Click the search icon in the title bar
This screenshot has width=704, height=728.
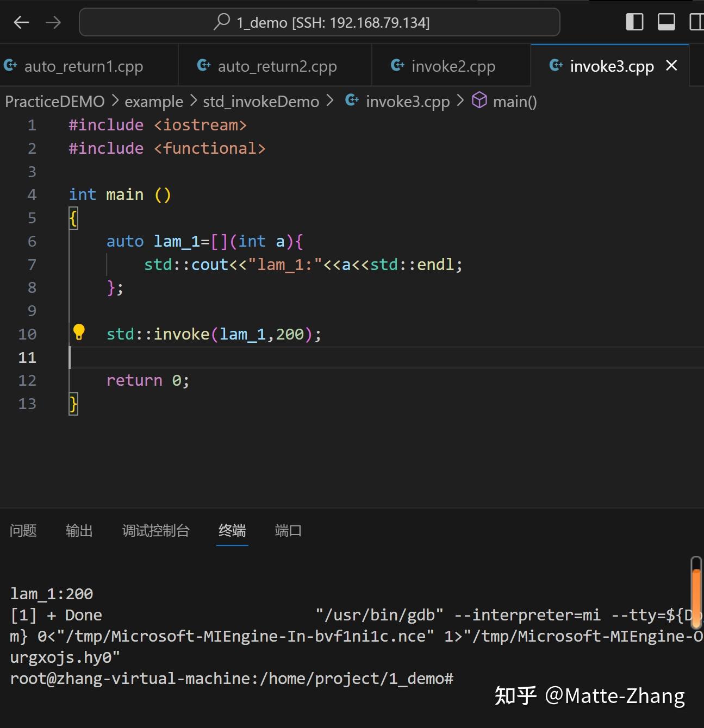(x=221, y=22)
